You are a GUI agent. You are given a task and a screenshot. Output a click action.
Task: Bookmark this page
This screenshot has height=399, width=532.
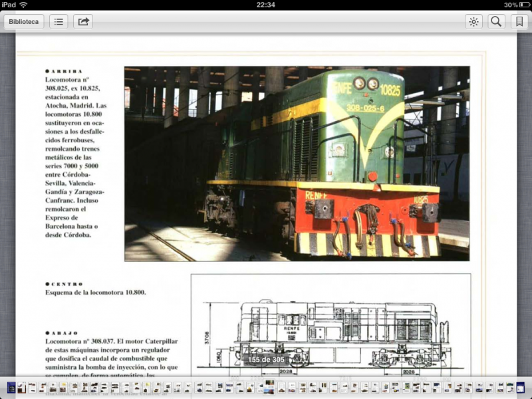519,22
